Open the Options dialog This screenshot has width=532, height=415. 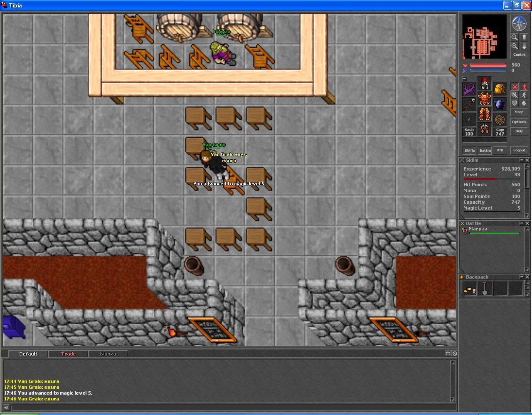click(519, 122)
